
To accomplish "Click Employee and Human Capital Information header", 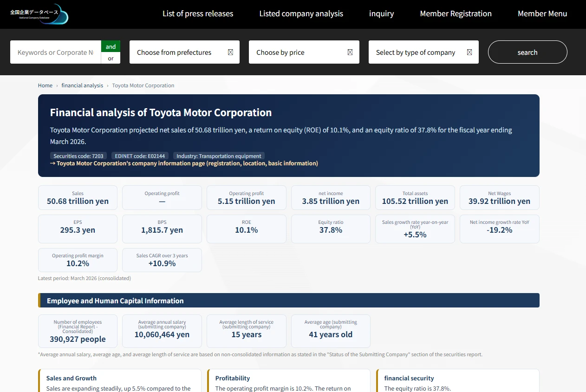I will point(289,301).
